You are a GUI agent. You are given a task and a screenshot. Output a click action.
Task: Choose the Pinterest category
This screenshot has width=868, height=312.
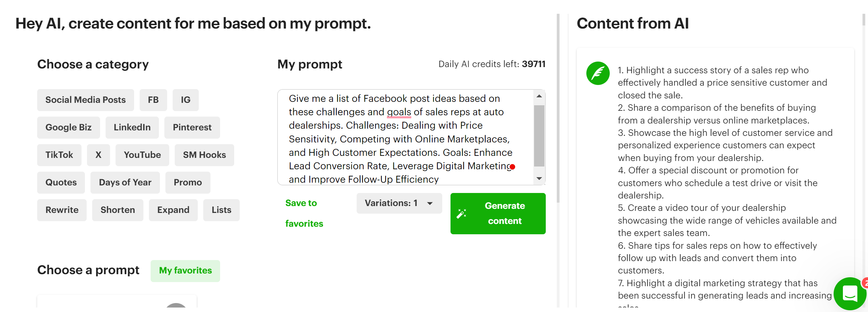point(192,127)
